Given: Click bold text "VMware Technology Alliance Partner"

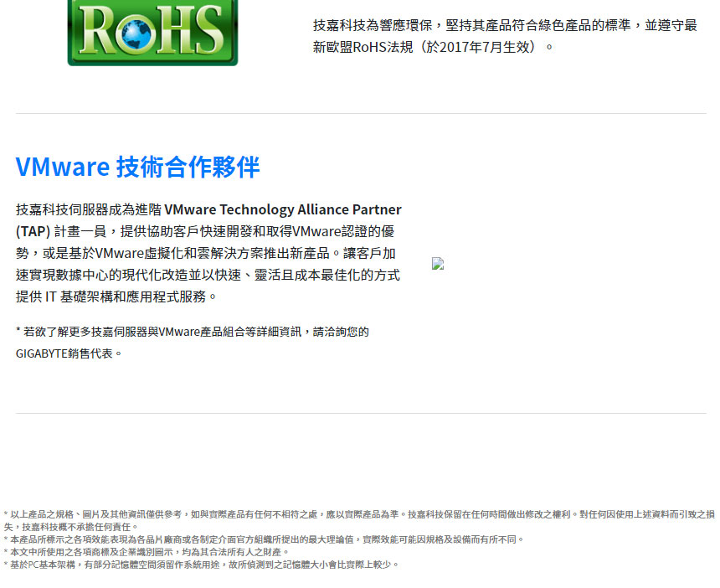Looking at the screenshot, I should click(283, 209).
